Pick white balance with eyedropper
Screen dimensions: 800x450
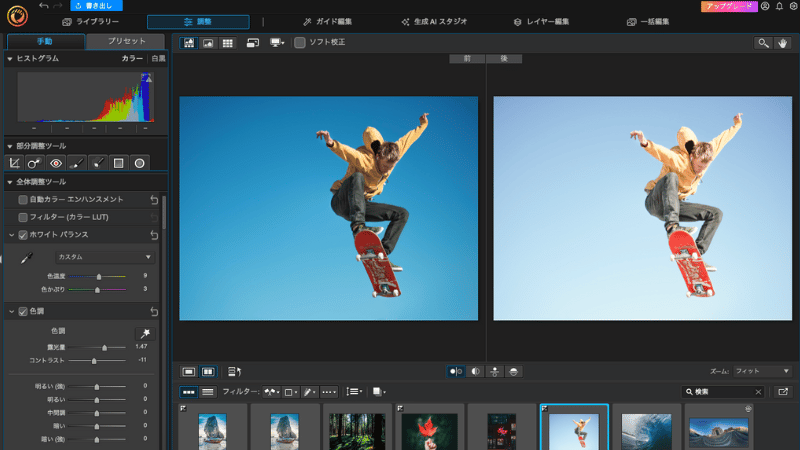(x=26, y=258)
